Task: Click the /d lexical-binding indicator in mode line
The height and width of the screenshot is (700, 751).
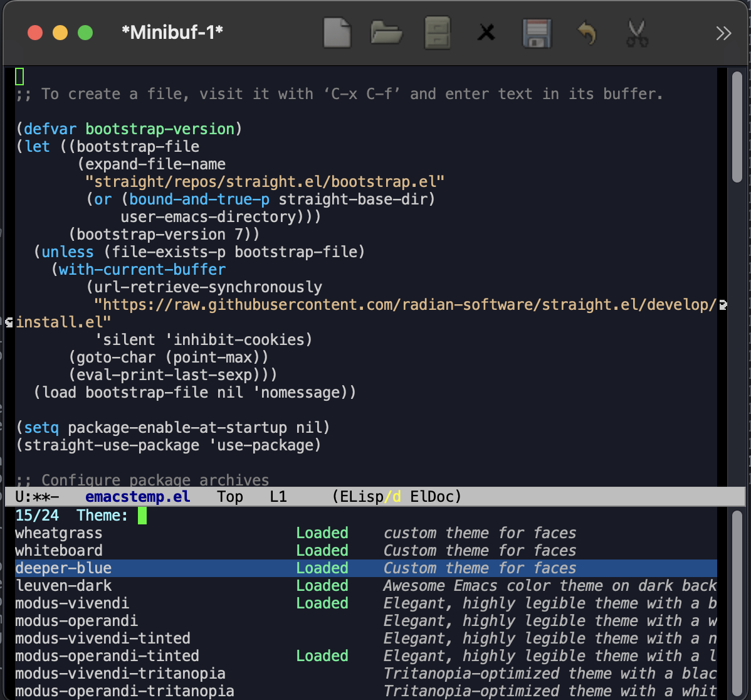Action: click(393, 496)
